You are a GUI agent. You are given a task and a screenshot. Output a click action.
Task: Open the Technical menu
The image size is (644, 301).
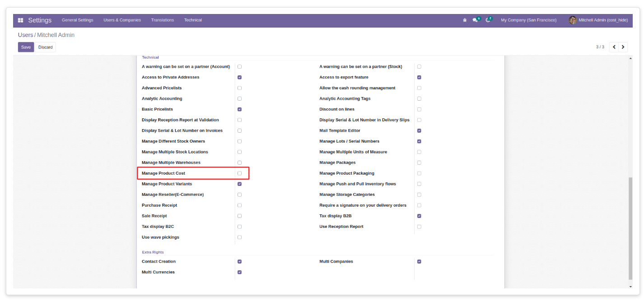[193, 20]
